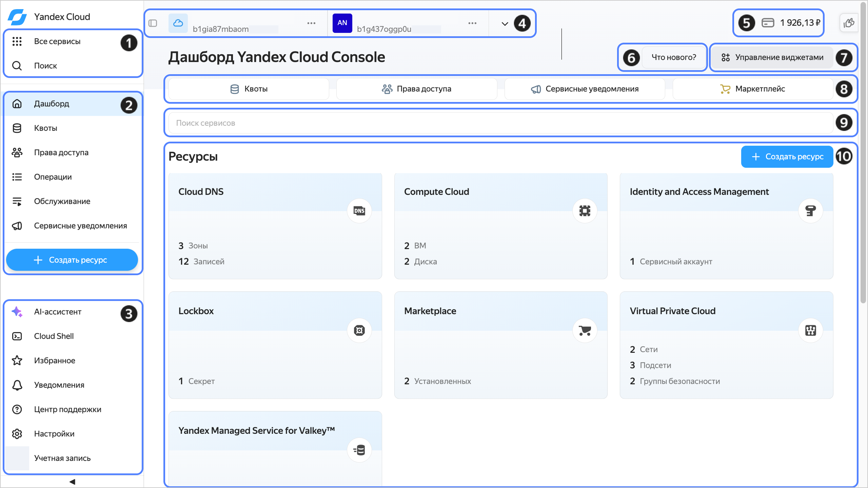The height and width of the screenshot is (488, 868).
Task: Click the Compute Cloud chip icon
Action: pos(585,211)
